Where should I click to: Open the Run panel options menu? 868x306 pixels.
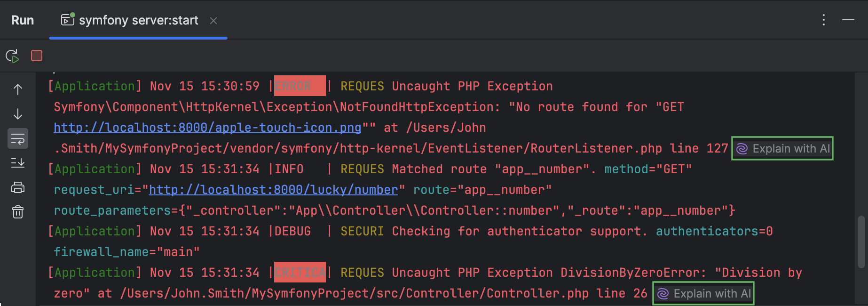pos(823,20)
